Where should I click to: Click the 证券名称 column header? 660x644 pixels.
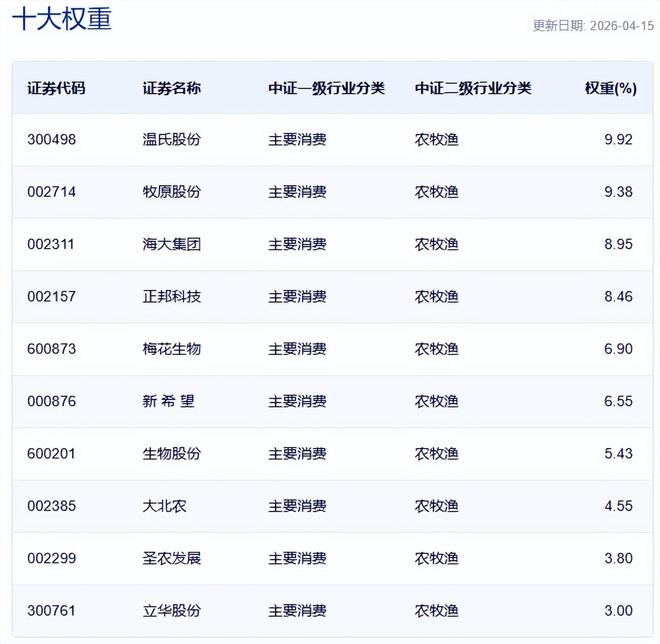coord(172,88)
